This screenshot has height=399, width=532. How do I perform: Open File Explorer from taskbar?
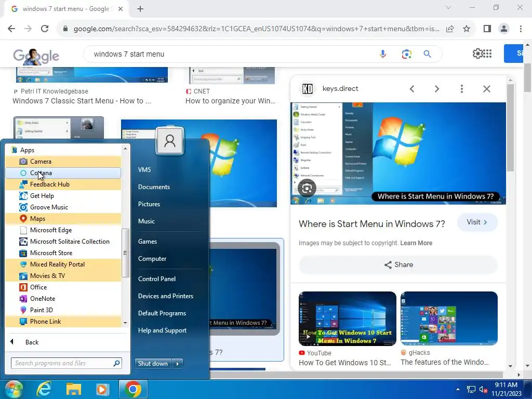[x=74, y=389]
